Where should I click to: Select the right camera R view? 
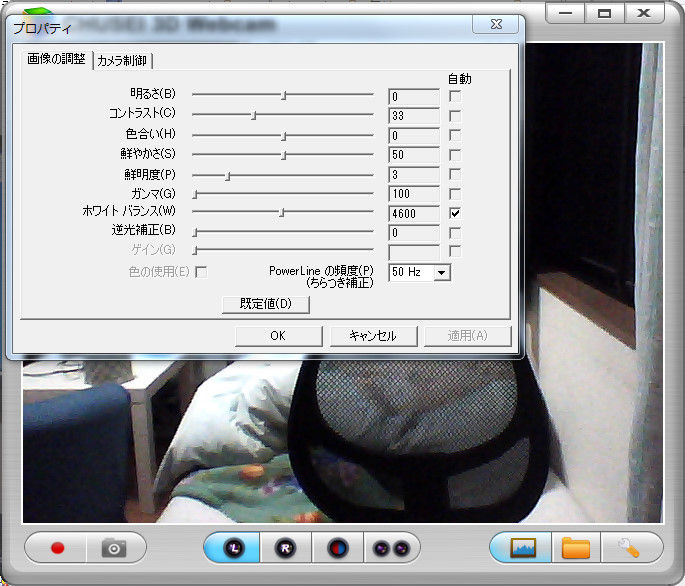(x=286, y=547)
